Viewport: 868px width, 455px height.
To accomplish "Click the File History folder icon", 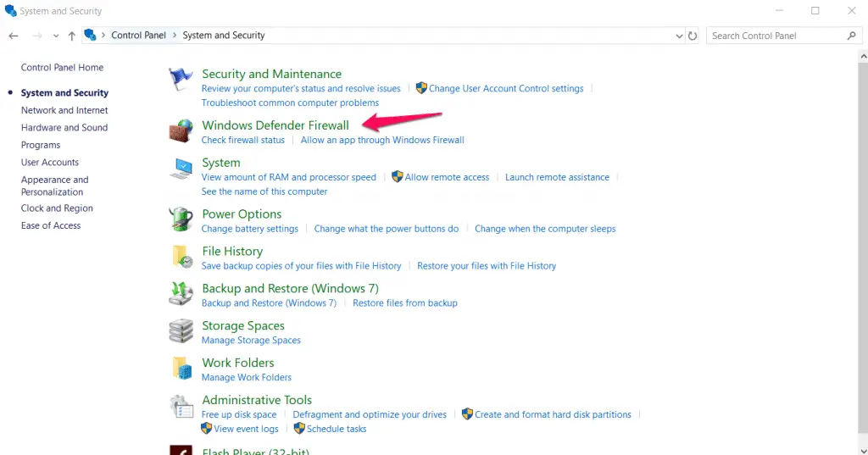I will coord(181,257).
